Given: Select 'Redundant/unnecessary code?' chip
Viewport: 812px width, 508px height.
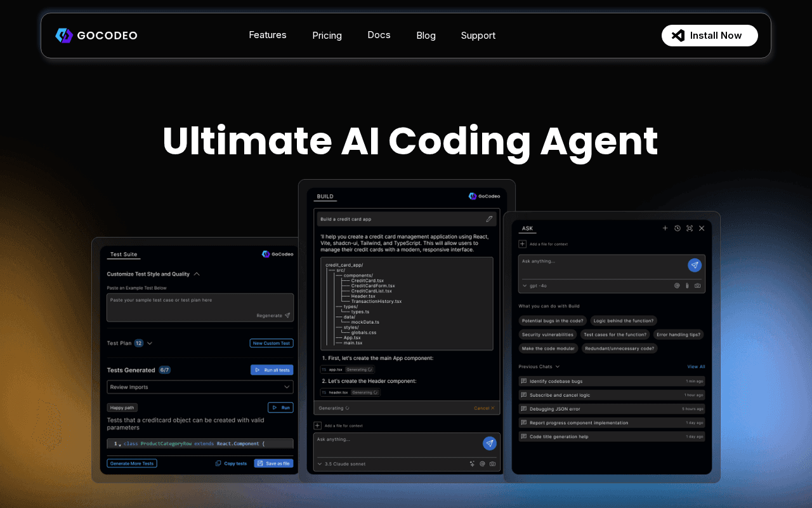Looking at the screenshot, I should coord(619,349).
